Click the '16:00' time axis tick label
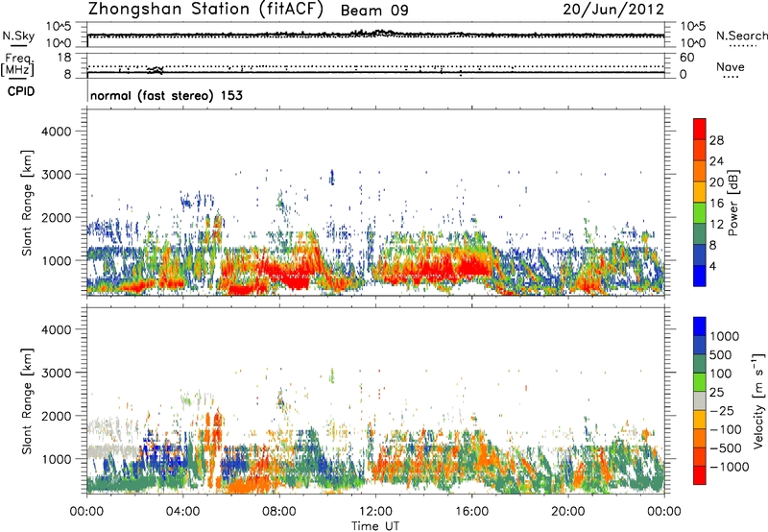Screen dimensions: 768x532 [471, 512]
